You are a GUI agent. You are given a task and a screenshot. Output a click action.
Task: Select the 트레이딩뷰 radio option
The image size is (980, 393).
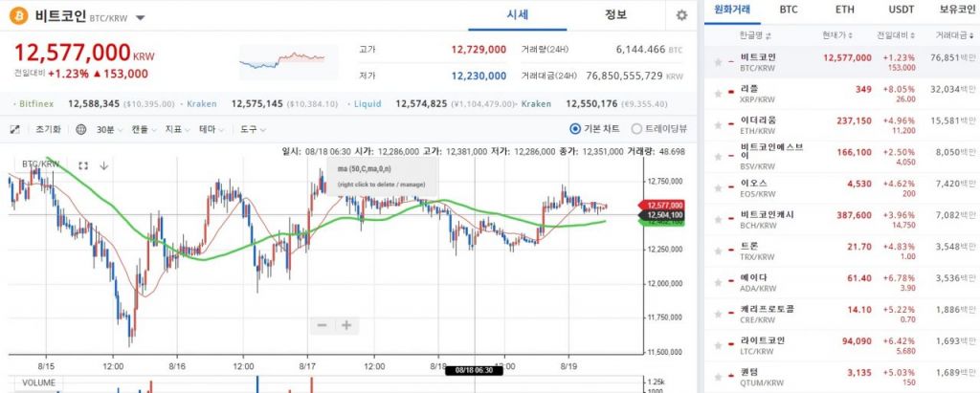coord(637,129)
